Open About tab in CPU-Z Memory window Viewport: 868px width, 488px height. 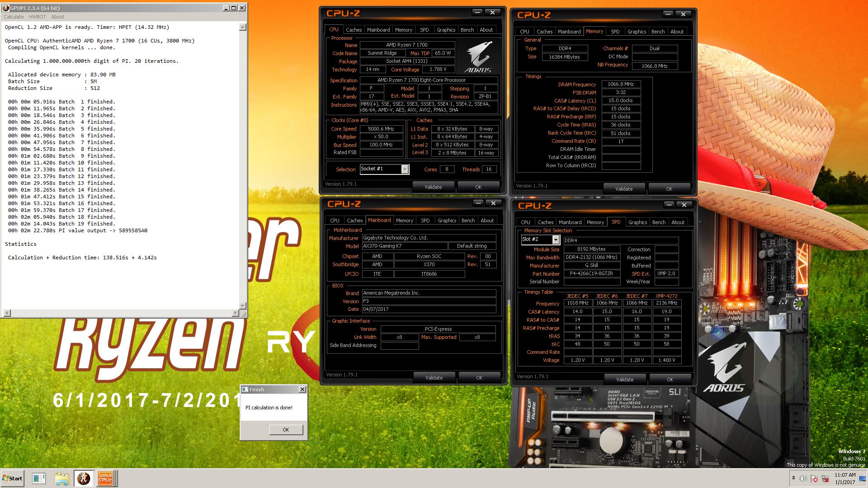(x=677, y=32)
